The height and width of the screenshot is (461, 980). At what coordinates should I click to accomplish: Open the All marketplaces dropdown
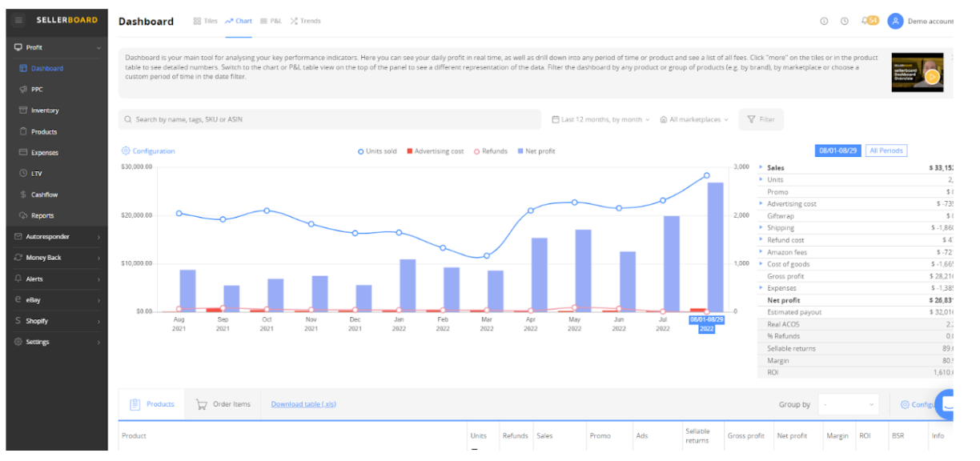[x=694, y=119]
